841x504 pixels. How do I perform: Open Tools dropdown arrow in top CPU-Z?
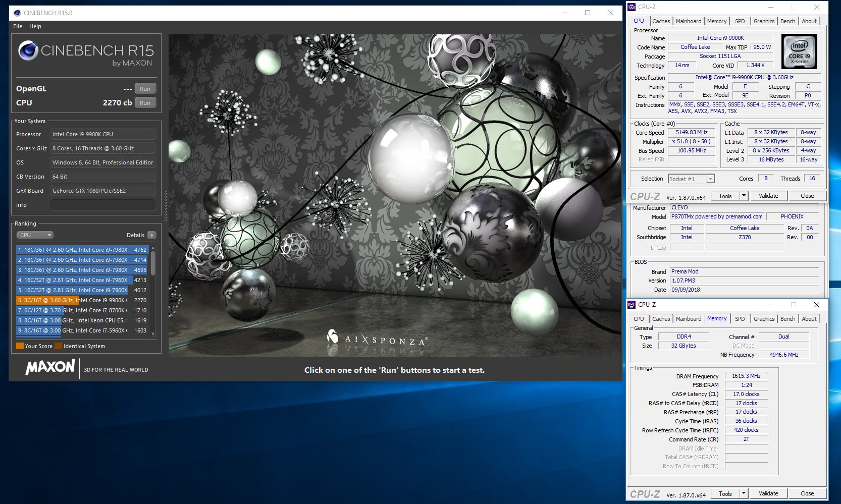coord(744,196)
